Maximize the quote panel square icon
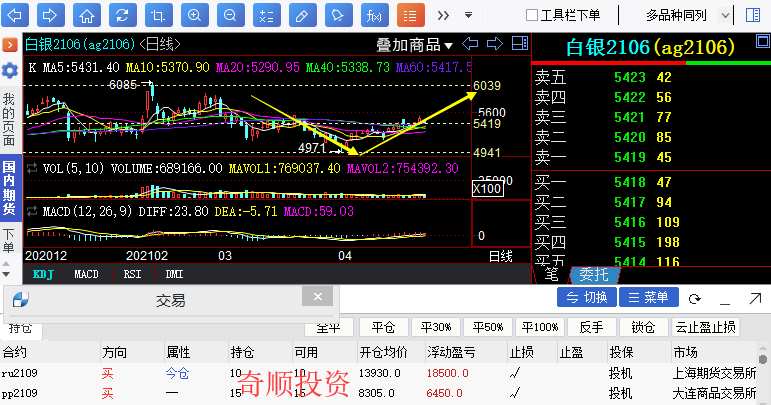771x405 pixels. 763,41
